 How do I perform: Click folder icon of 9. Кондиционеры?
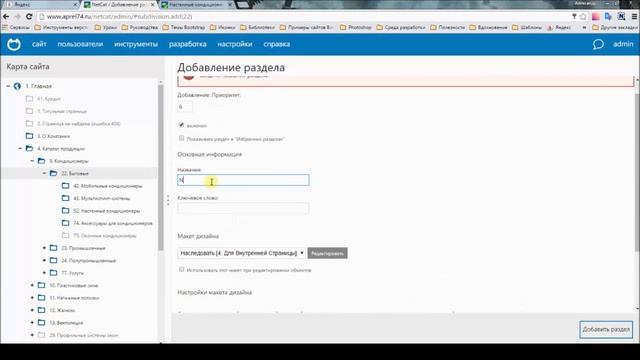(x=41, y=161)
